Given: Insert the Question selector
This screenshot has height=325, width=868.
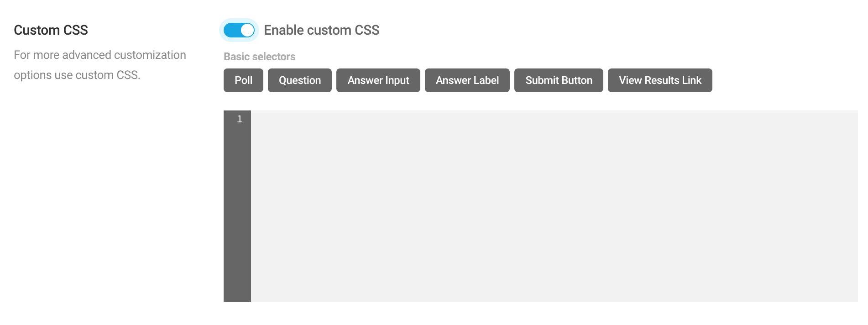Looking at the screenshot, I should coord(300,80).
